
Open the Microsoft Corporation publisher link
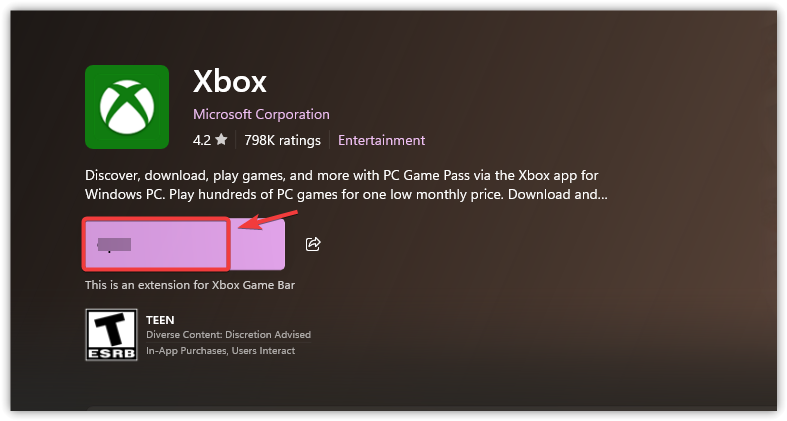(x=261, y=114)
